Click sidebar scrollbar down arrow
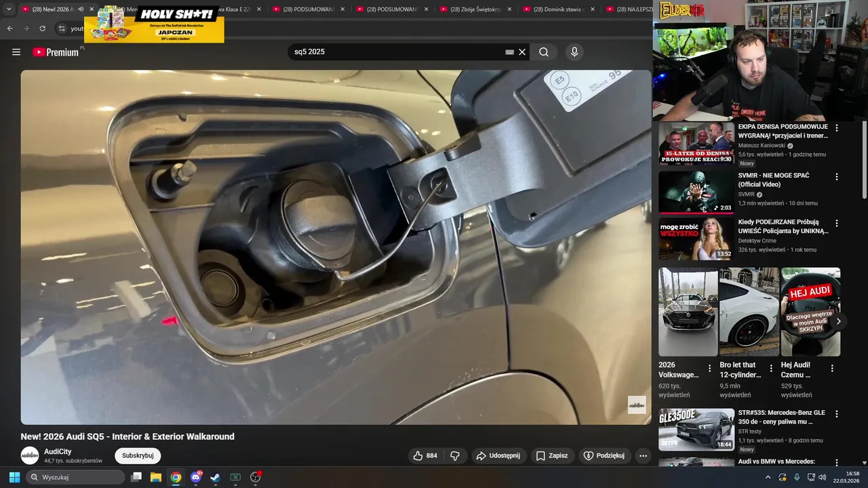The image size is (868, 488). [x=864, y=462]
